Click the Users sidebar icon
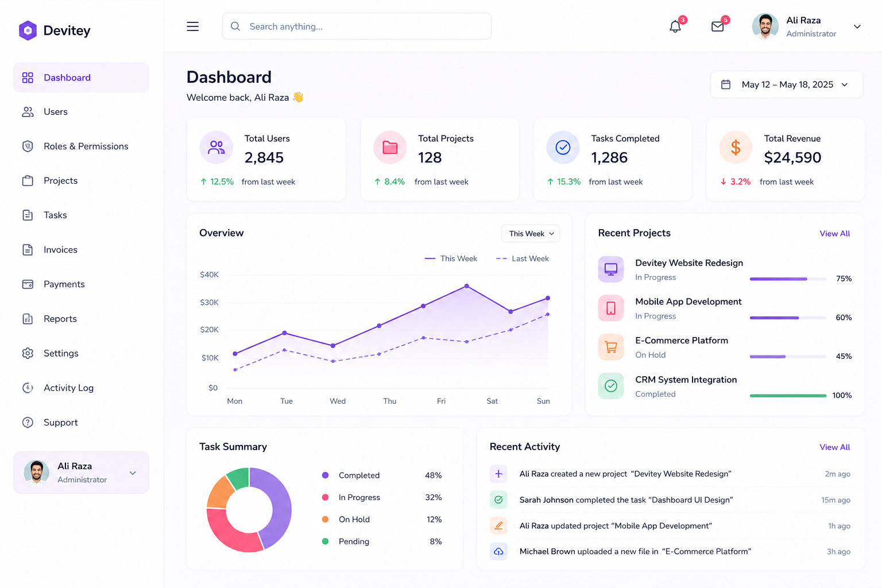 coord(28,112)
